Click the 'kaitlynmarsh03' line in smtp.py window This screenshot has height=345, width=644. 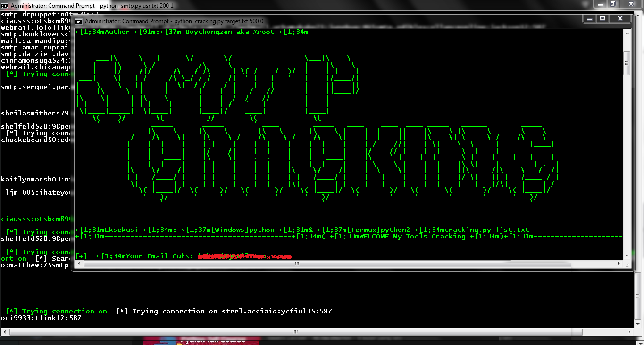coord(36,180)
